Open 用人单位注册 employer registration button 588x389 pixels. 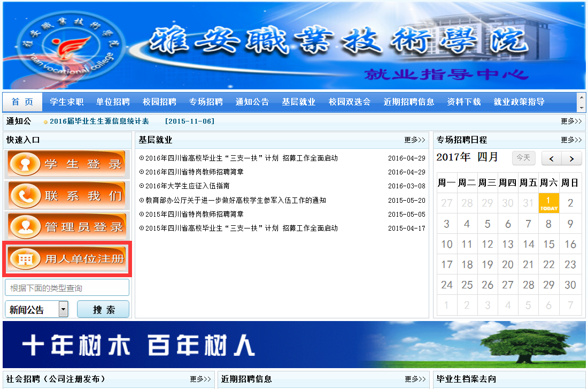pos(67,258)
